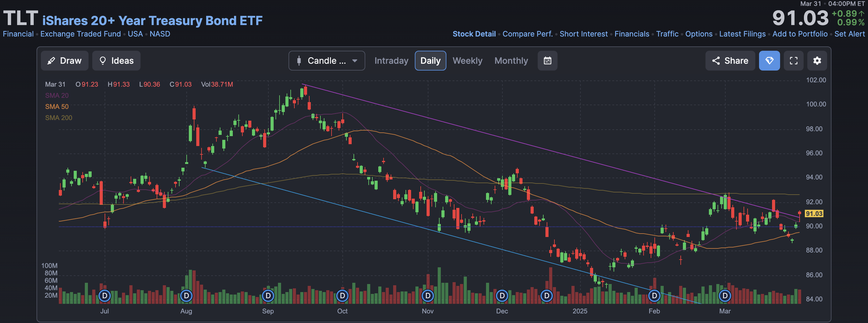Click the dividend marker at Feb
Viewport: 868px width, 323px height.
pyautogui.click(x=654, y=296)
